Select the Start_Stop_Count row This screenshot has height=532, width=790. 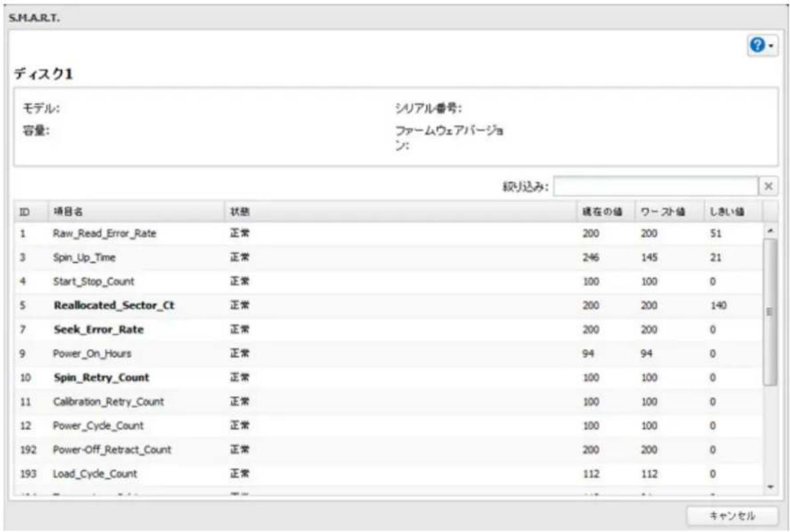pos(389,281)
